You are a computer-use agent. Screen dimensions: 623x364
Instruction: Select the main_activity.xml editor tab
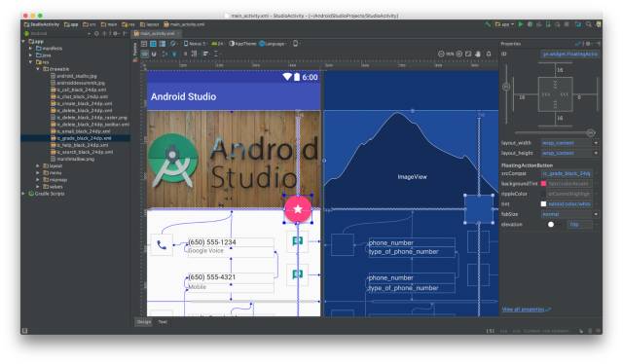point(158,34)
